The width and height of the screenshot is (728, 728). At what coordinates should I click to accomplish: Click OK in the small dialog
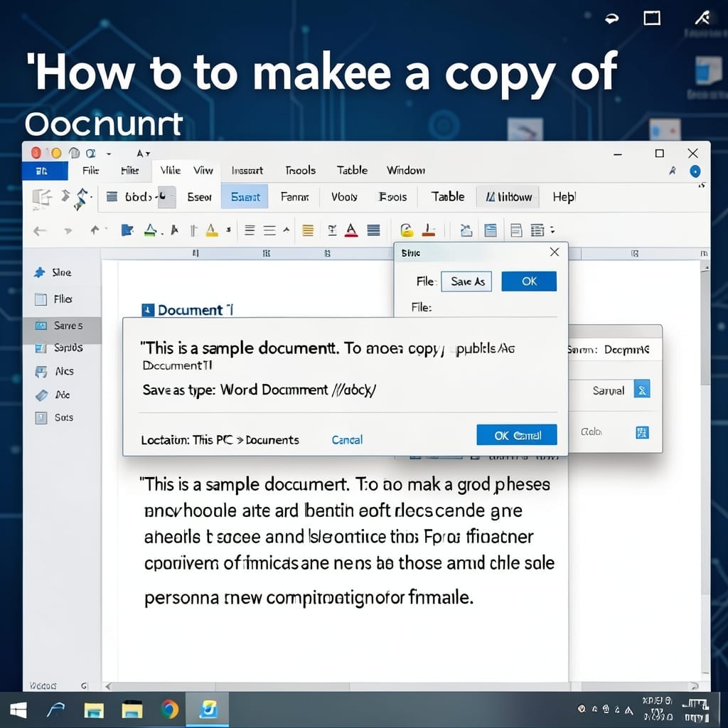pyautogui.click(x=529, y=282)
